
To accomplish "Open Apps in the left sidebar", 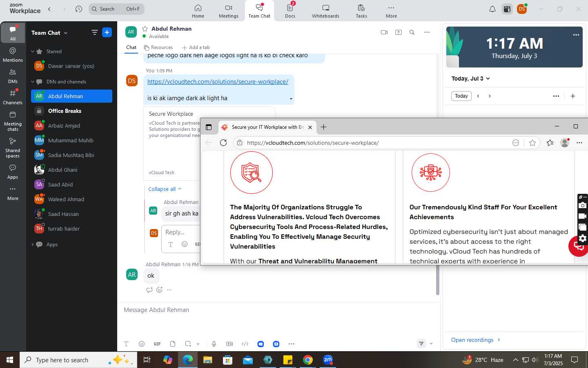I will (13, 172).
